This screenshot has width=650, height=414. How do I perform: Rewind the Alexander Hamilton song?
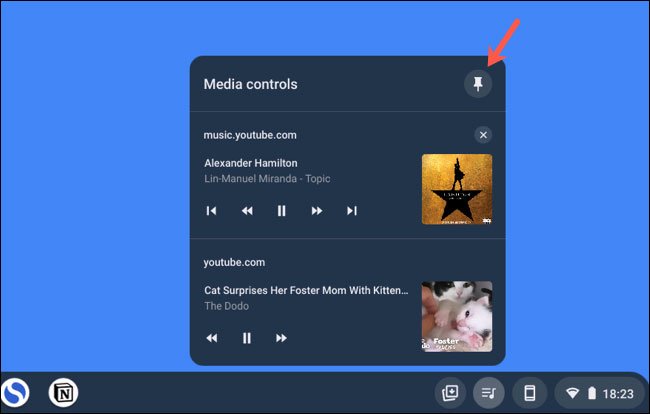247,211
